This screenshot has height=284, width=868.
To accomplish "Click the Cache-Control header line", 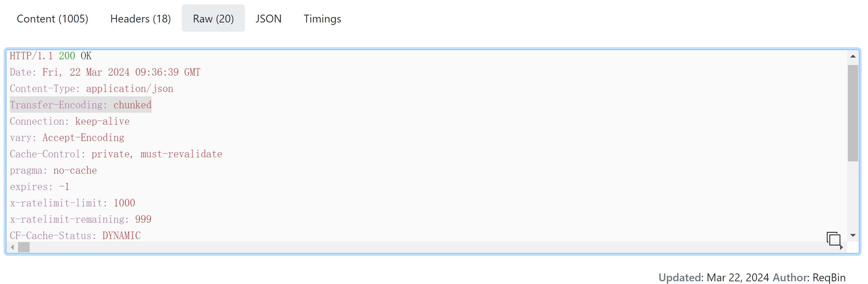I will (x=116, y=154).
